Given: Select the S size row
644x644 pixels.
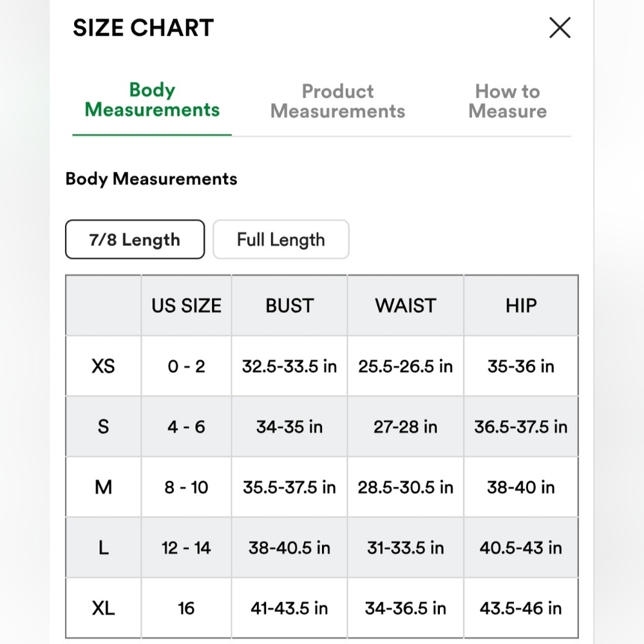Looking at the screenshot, I should [102, 426].
